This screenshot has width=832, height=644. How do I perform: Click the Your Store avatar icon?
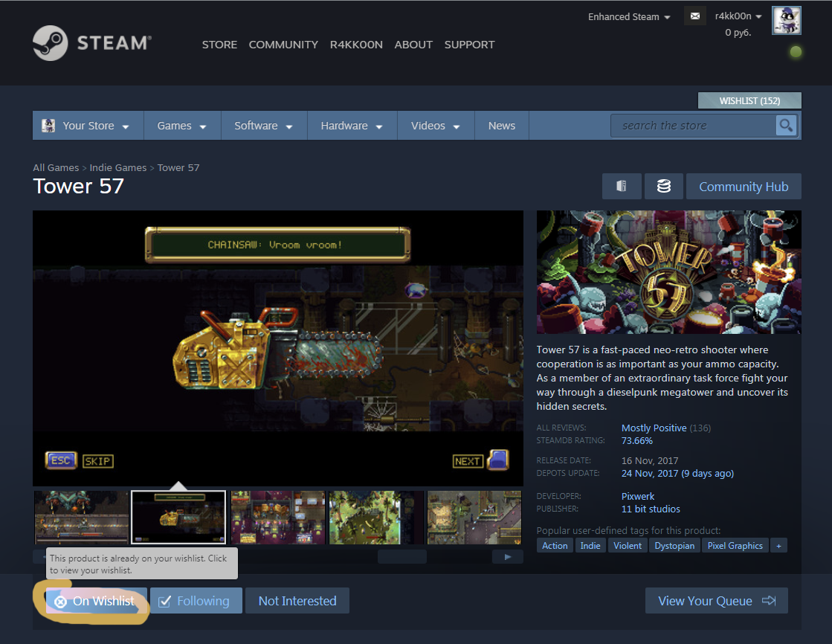pos(48,126)
